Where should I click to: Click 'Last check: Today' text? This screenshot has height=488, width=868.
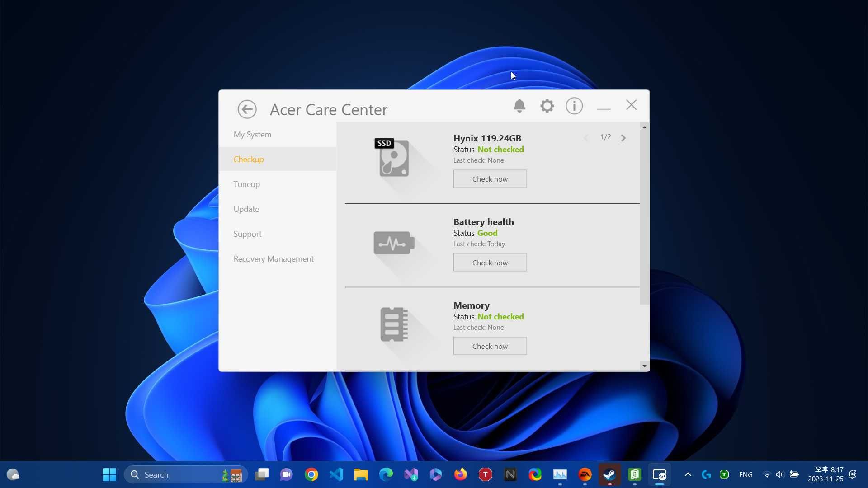point(479,244)
